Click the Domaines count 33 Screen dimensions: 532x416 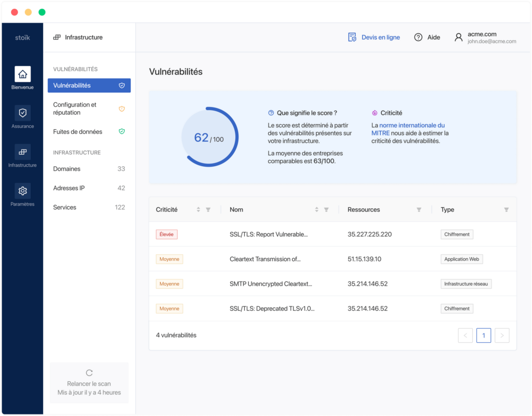click(x=122, y=169)
